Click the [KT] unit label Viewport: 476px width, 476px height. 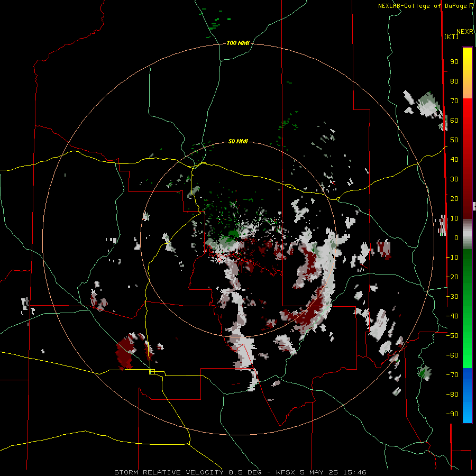451,36
